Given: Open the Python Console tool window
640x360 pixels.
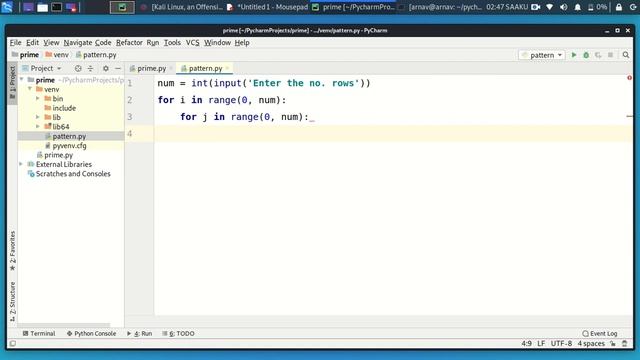Looking at the screenshot, I should coord(91,333).
